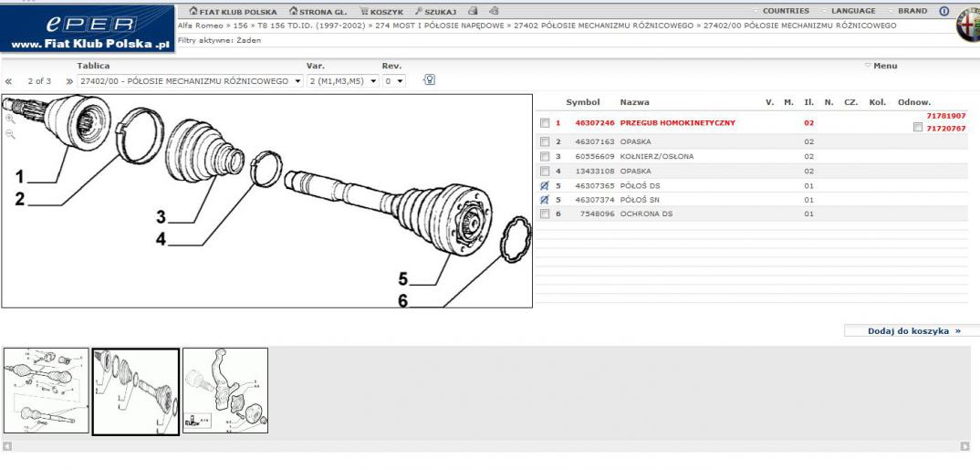Viewport: 980px width, 469px height.
Task: Go to previous table with « arrow
Action: coord(8,81)
